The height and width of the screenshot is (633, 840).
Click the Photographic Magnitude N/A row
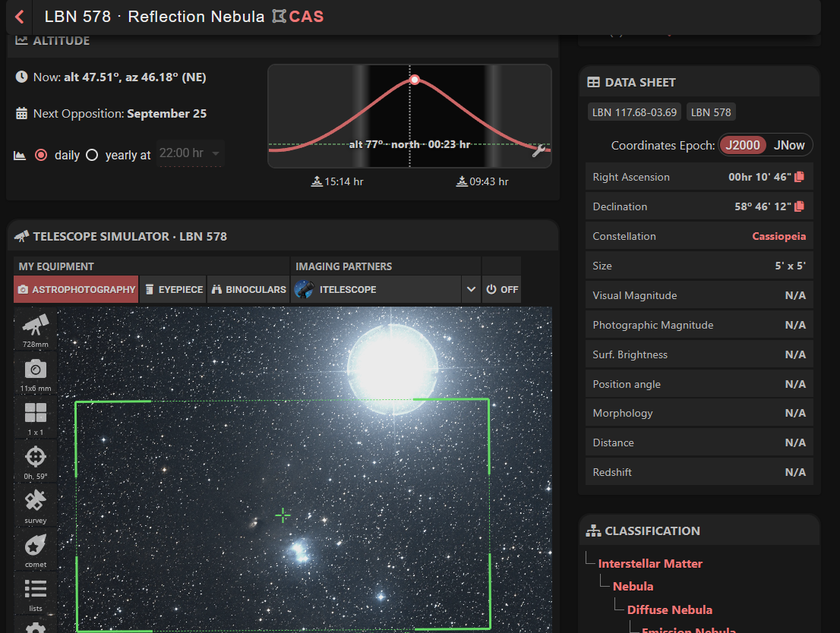point(699,325)
